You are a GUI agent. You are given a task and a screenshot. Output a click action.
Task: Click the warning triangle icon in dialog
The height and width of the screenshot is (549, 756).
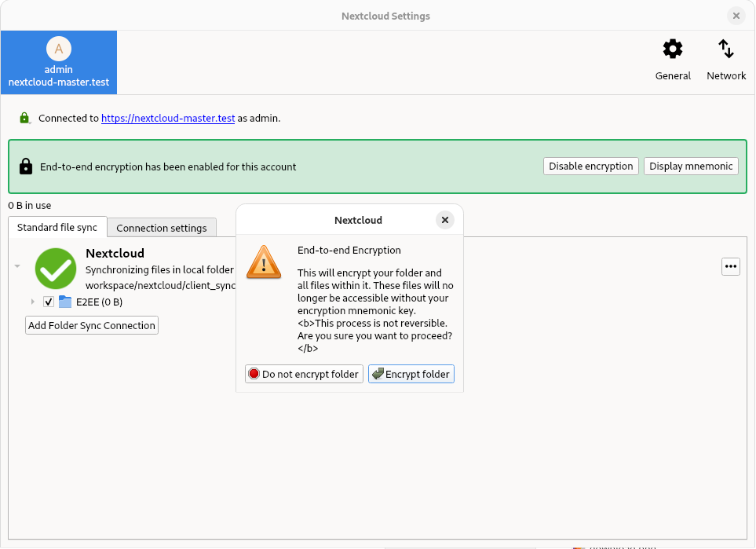tap(263, 262)
